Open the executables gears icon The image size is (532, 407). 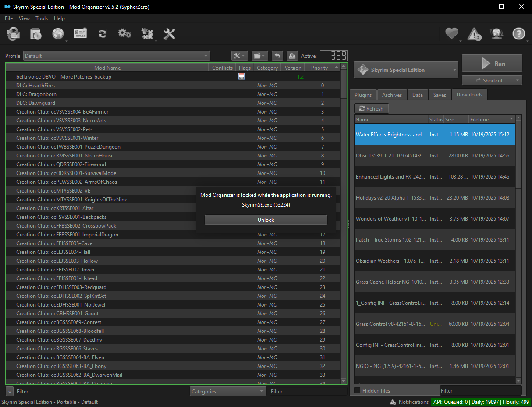[125, 34]
